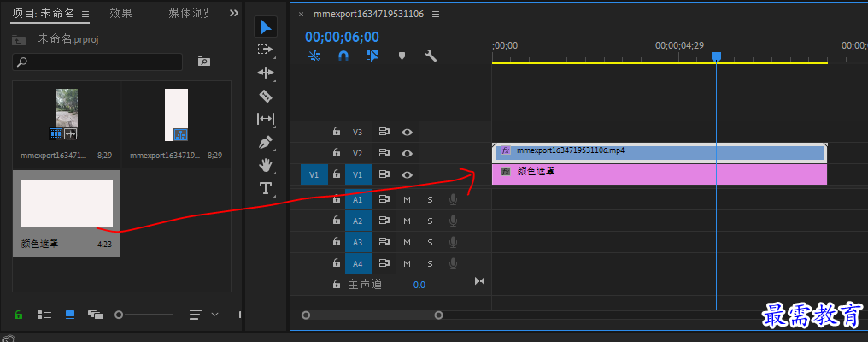This screenshot has width=868, height=342.
Task: Click the 00;00;06;00 playhead timecode
Action: 342,37
